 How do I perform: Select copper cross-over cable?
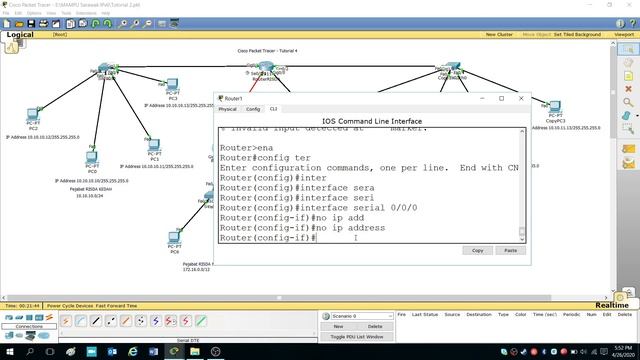(111, 321)
